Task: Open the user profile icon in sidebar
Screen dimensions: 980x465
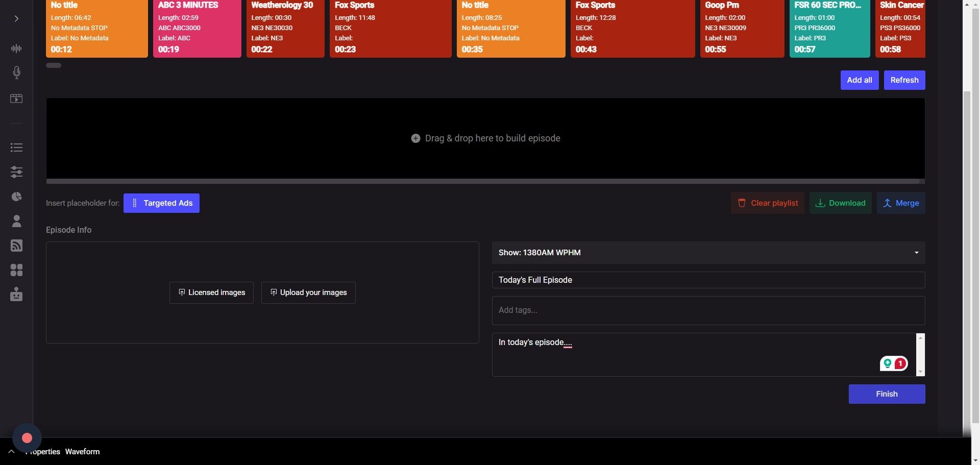Action: click(x=16, y=221)
